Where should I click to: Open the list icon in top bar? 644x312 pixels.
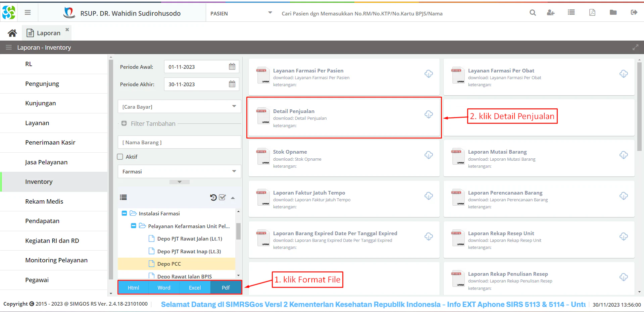tap(571, 12)
